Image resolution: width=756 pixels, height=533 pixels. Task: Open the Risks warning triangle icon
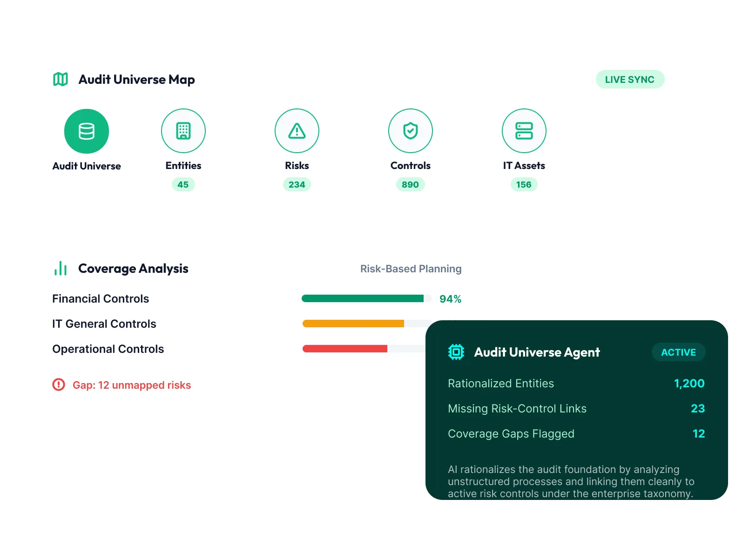(x=297, y=131)
